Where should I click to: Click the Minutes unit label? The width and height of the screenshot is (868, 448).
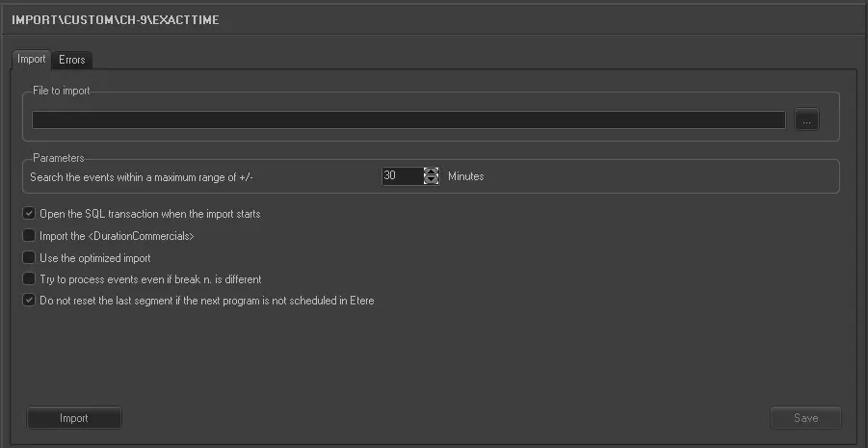pos(466,177)
